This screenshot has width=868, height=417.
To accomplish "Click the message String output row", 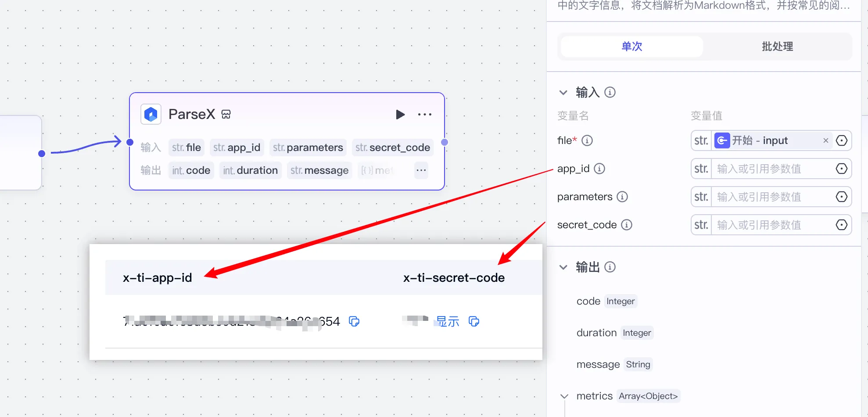I will tap(614, 364).
